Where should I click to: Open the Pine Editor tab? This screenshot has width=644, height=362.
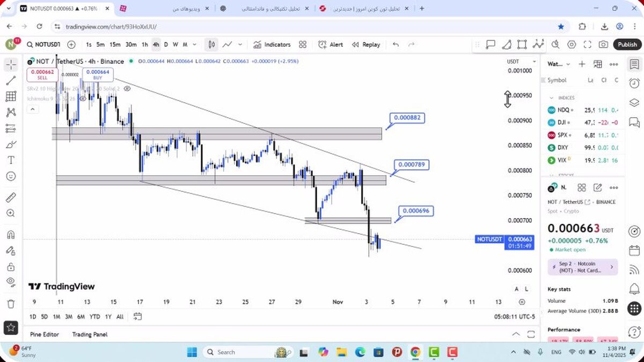(45, 334)
